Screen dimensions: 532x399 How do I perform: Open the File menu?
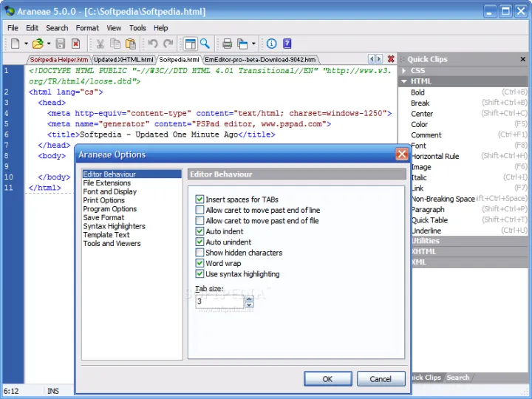13,28
